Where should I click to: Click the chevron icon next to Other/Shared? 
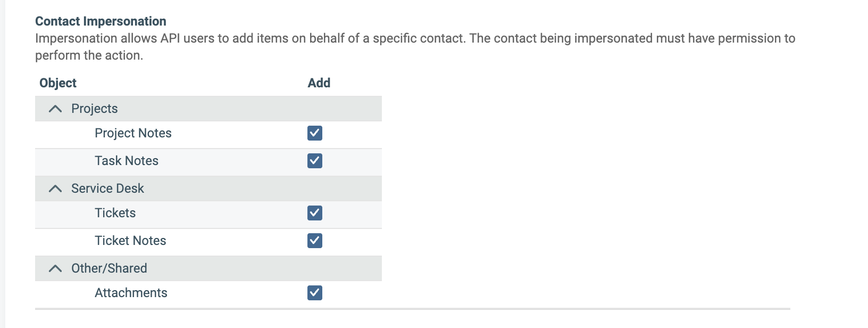tap(54, 268)
